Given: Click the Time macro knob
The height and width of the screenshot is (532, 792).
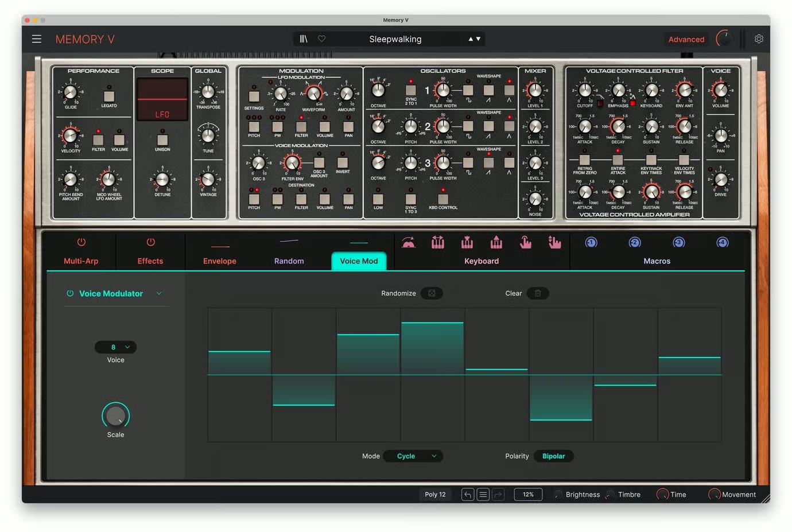Looking at the screenshot, I should [x=663, y=495].
